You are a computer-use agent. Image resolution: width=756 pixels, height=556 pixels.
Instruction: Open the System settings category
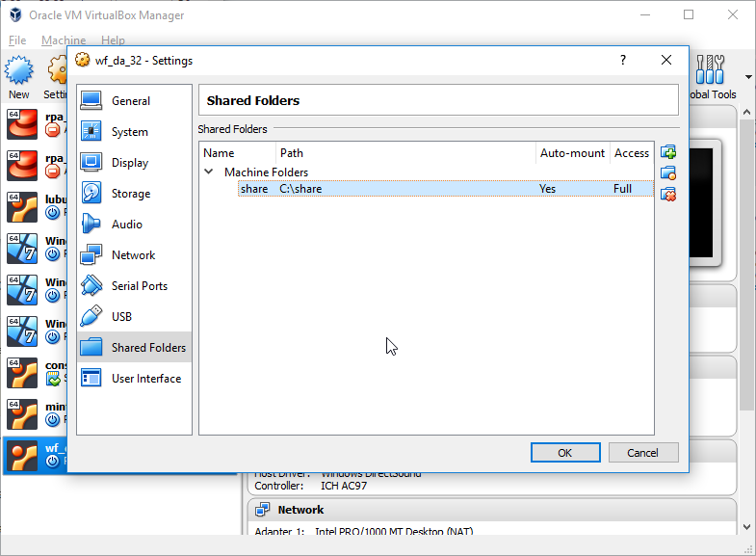(x=134, y=132)
